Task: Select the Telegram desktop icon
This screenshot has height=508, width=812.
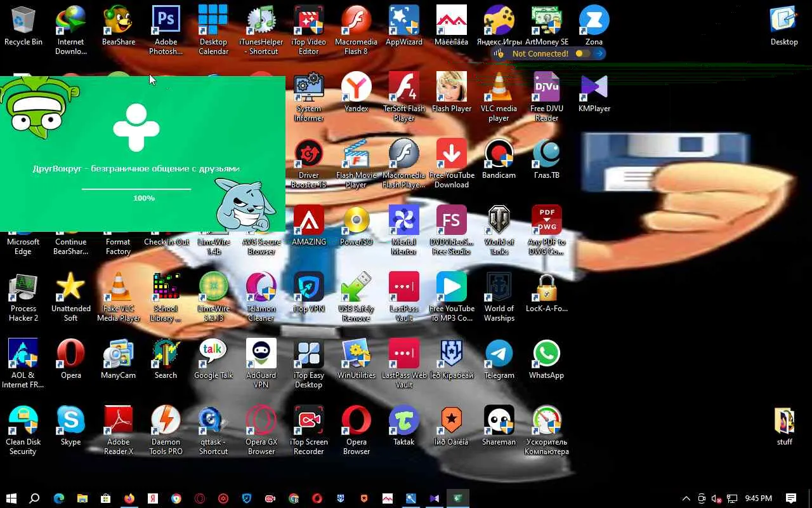Action: (x=499, y=359)
